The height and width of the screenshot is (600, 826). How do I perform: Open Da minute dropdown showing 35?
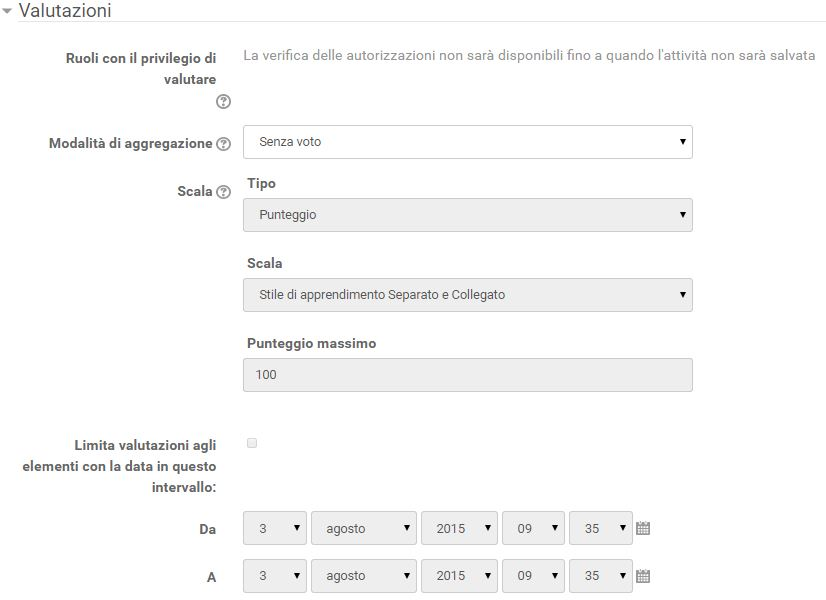(x=601, y=528)
